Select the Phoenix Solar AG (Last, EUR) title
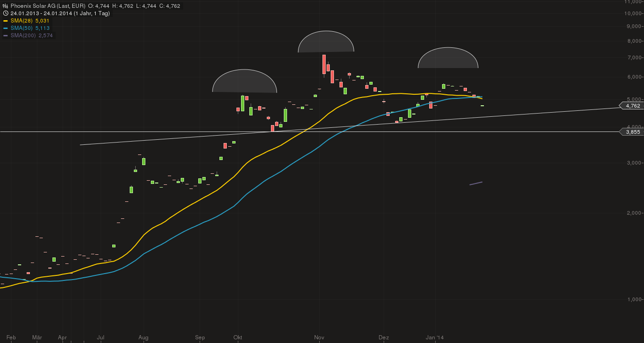This screenshot has width=644, height=343. point(48,6)
